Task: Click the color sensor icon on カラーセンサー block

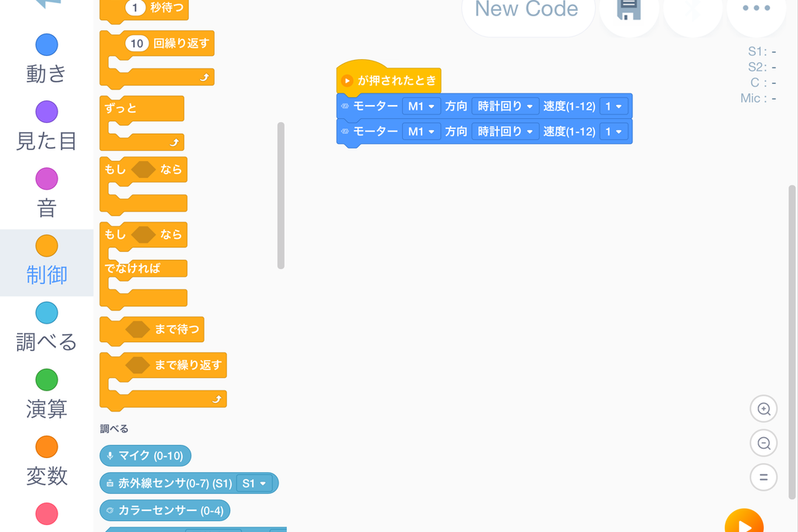Action: coord(110,510)
